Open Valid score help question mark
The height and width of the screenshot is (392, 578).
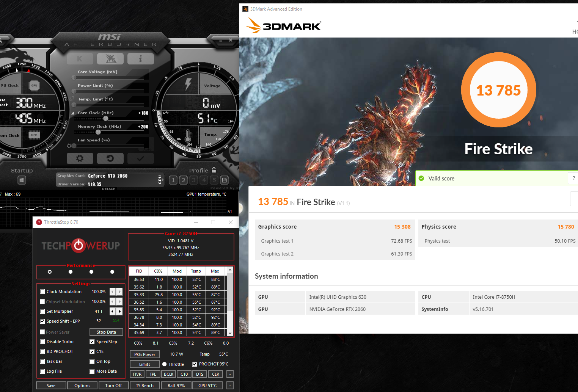pos(573,178)
